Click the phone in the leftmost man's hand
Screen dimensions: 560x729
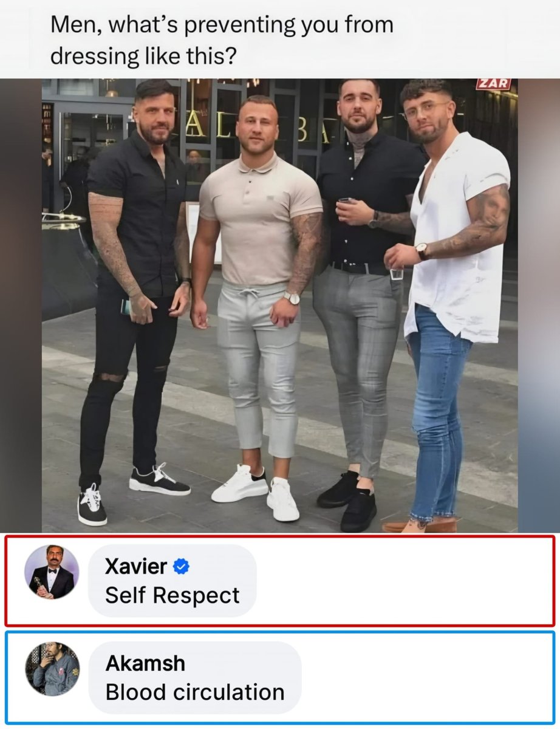coord(126,307)
